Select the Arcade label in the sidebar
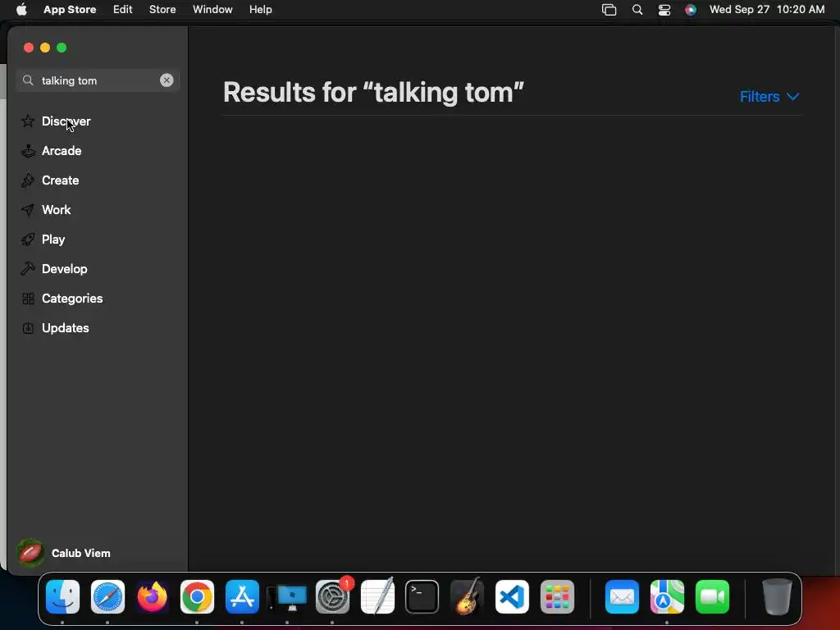 (62, 151)
